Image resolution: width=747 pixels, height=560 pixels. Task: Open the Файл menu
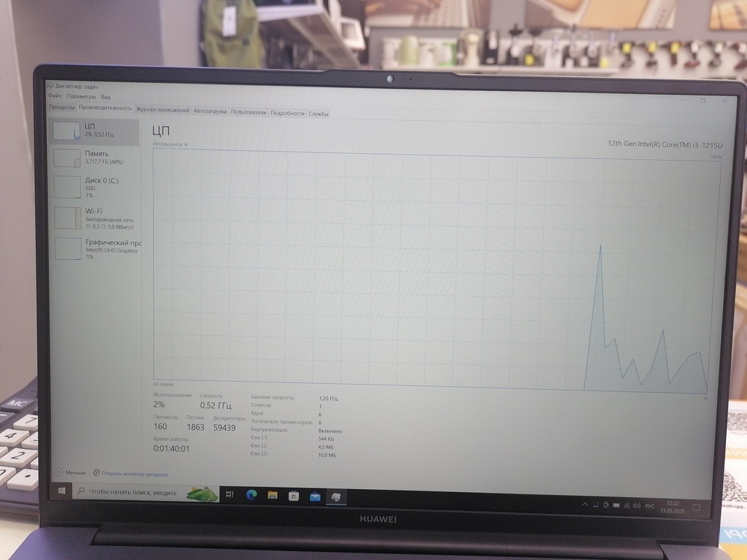[55, 96]
